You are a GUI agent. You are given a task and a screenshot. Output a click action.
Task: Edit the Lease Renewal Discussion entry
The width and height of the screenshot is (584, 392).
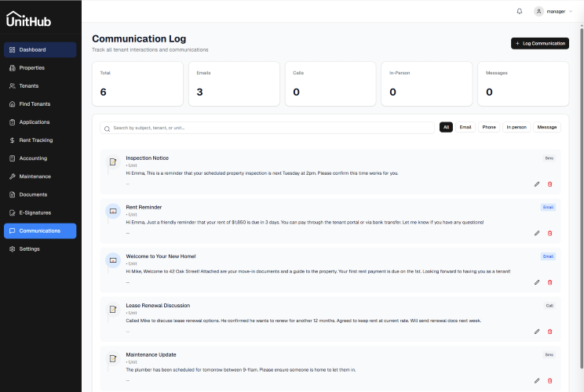537,332
